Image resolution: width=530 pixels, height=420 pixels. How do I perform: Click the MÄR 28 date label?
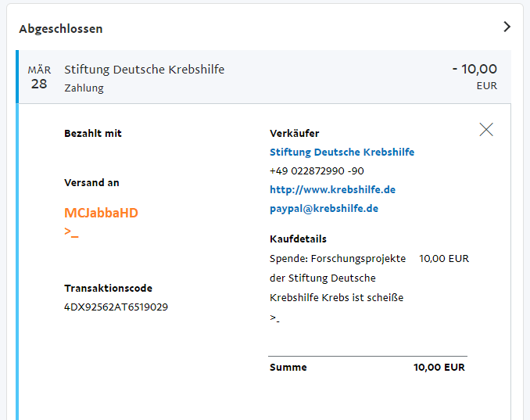(39, 77)
